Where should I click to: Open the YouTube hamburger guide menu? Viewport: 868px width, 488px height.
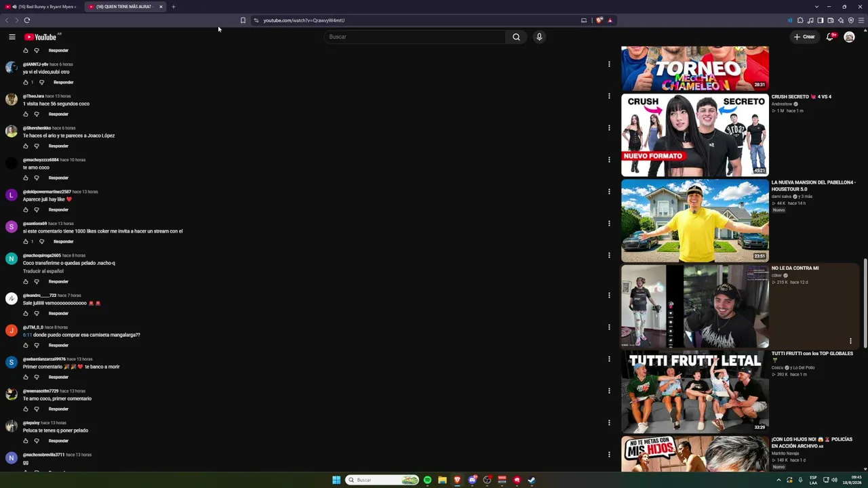12,37
